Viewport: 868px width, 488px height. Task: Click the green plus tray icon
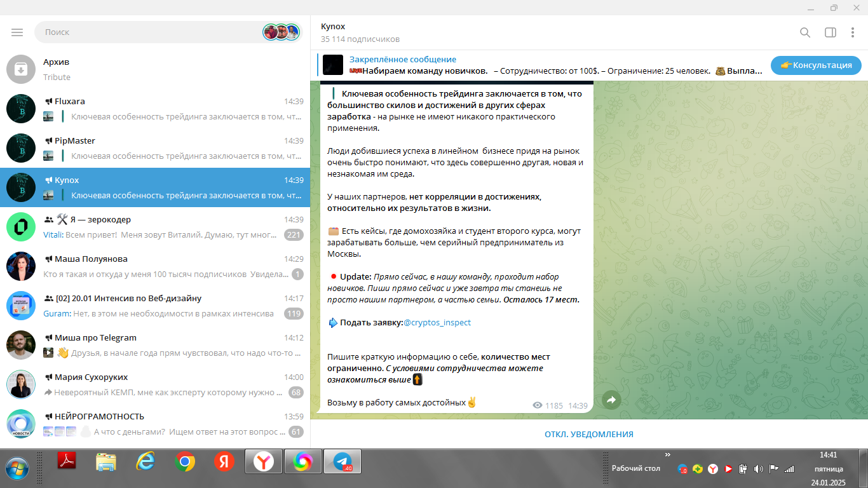tap(698, 469)
